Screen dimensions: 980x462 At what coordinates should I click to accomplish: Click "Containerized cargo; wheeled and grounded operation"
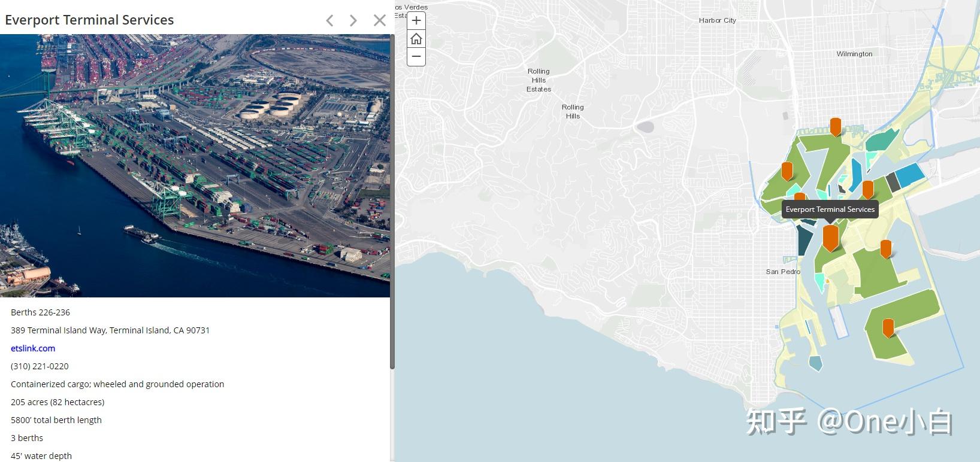(117, 384)
